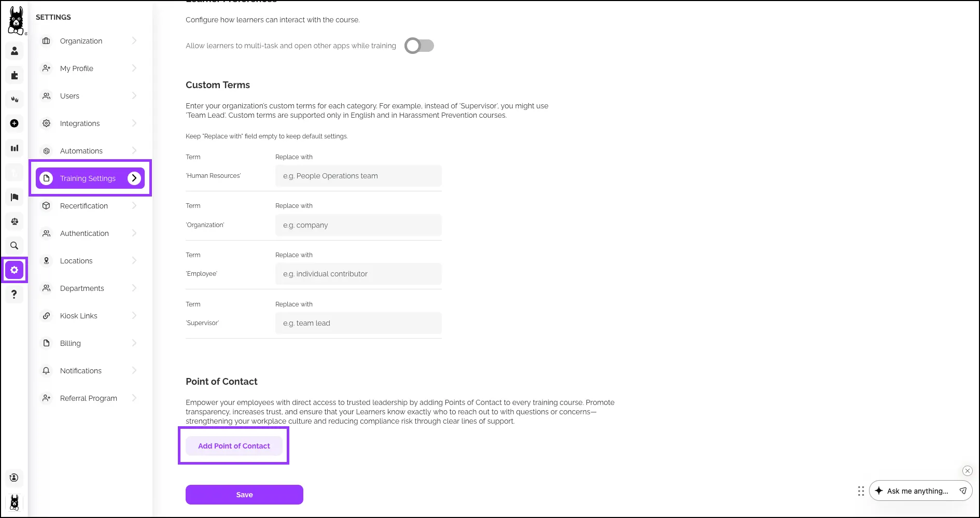Focus the 'Supervisor' replace-with text field
Image resolution: width=980 pixels, height=518 pixels.
358,323
